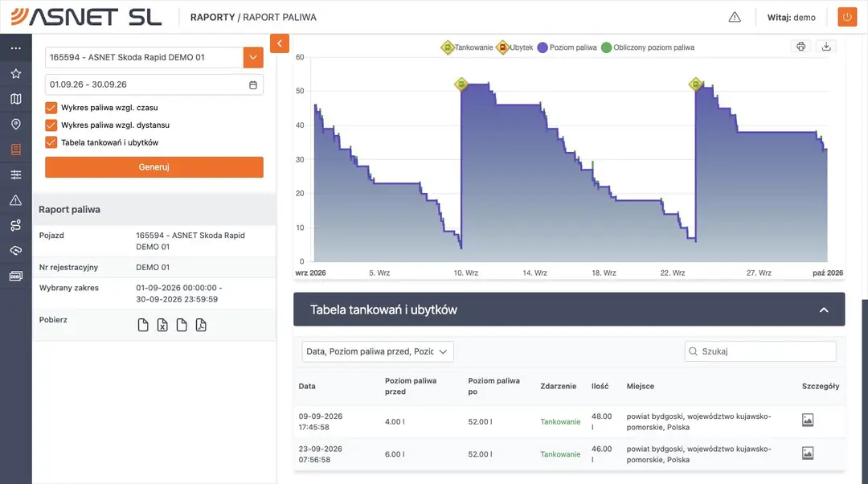Screen dimensions: 868x484
Task: Click the warning triangle in top header
Action: 735,17
